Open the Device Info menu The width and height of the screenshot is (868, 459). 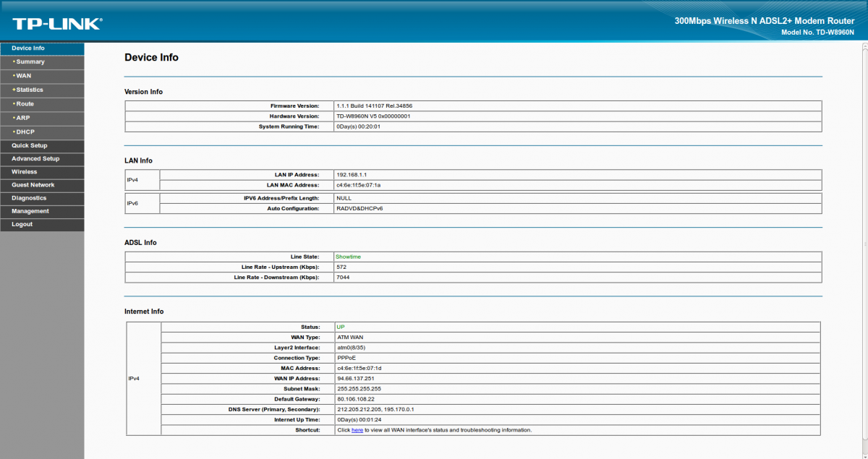[42, 48]
